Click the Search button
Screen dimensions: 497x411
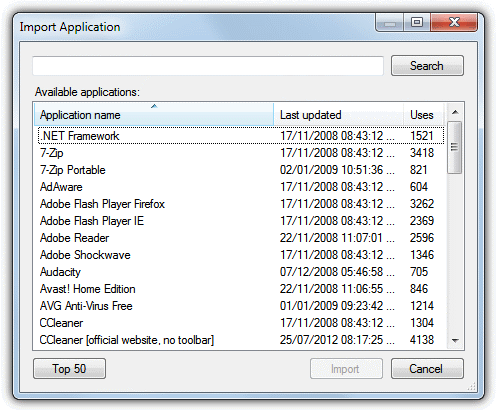(427, 66)
